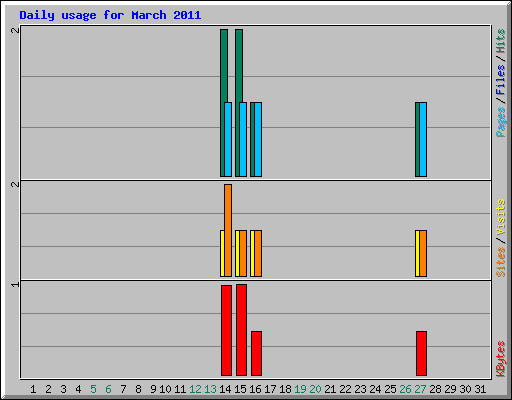Select the orange sites bar for day 16
The width and height of the screenshot is (512, 400).
point(258,253)
